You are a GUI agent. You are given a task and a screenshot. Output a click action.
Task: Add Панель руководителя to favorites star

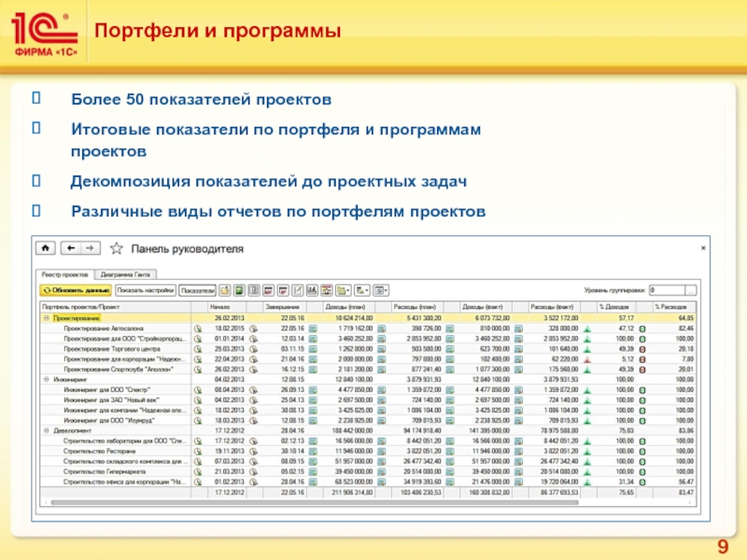(x=116, y=248)
